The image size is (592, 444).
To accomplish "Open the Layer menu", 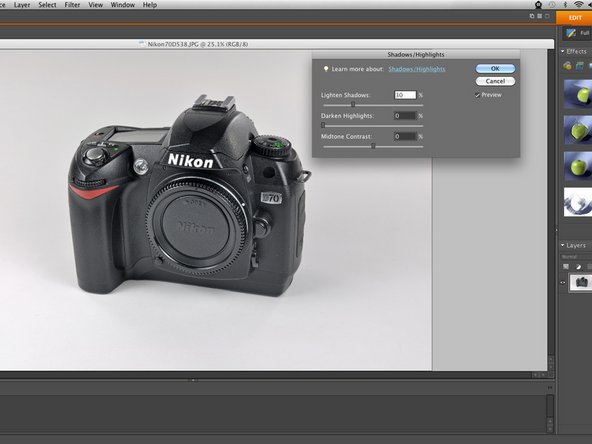I will click(22, 5).
